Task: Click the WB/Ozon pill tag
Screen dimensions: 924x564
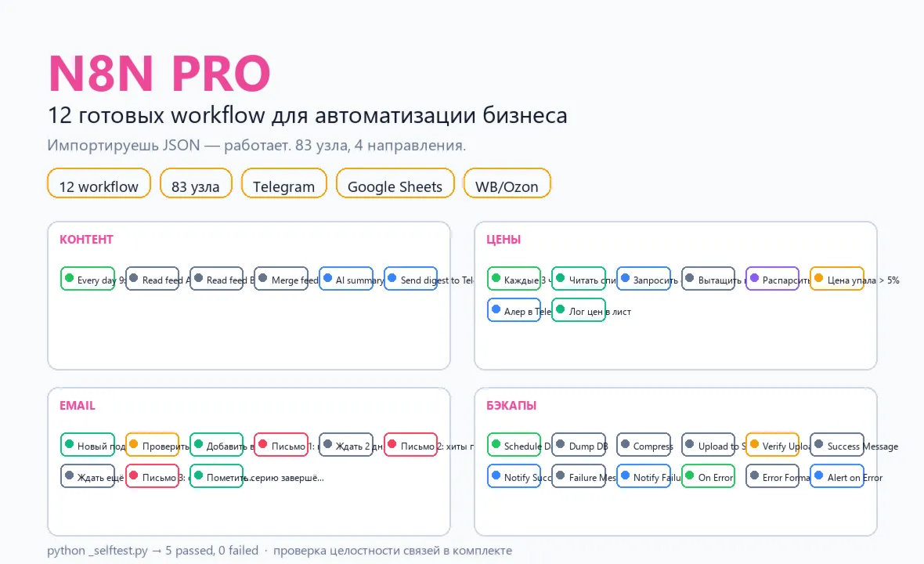Action: tap(507, 183)
